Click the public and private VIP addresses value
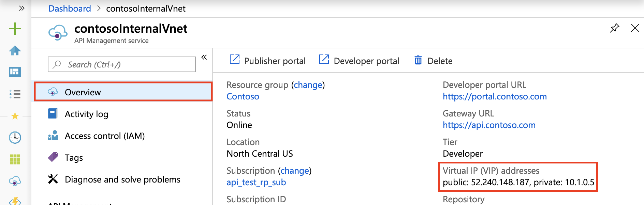644x205 pixels. [x=518, y=182]
